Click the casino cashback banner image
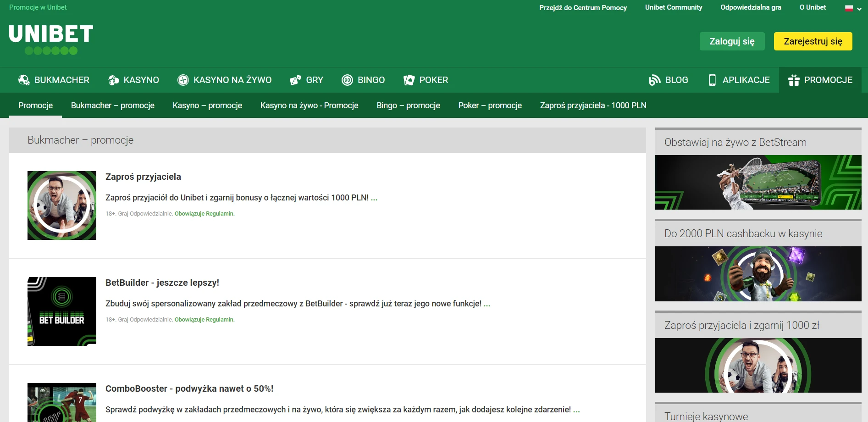The width and height of the screenshot is (868, 422). pos(758,274)
